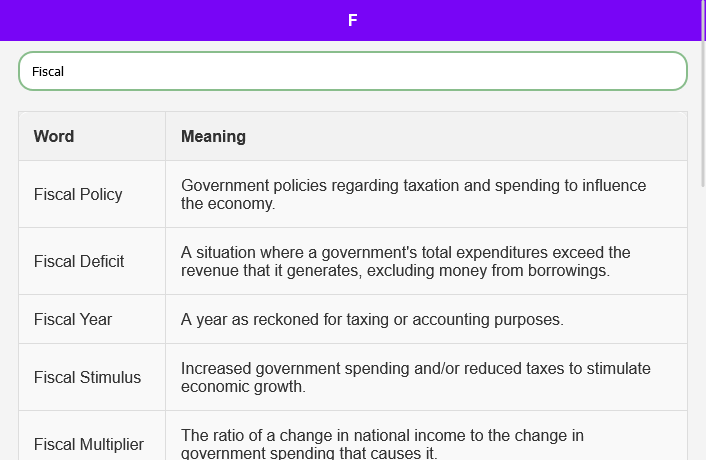Click the purple header banner

click(550, 20)
